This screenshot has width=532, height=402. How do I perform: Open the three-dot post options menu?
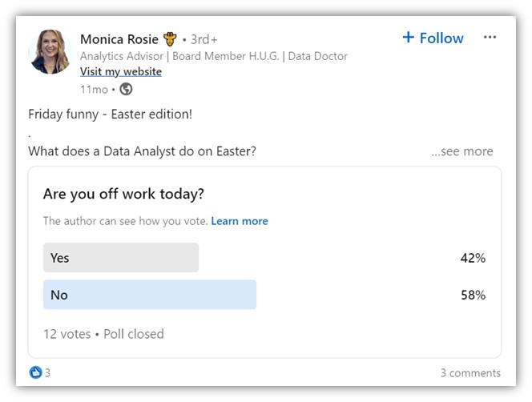[490, 37]
